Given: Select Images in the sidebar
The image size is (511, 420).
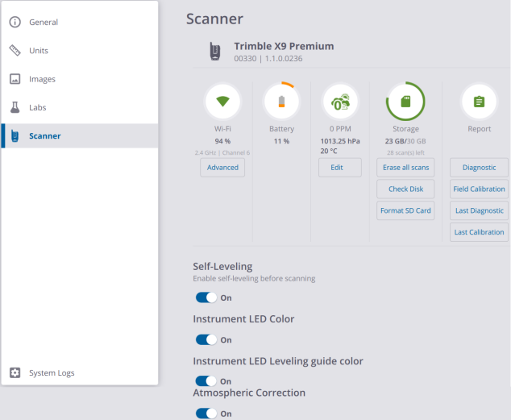Looking at the screenshot, I should [x=42, y=79].
